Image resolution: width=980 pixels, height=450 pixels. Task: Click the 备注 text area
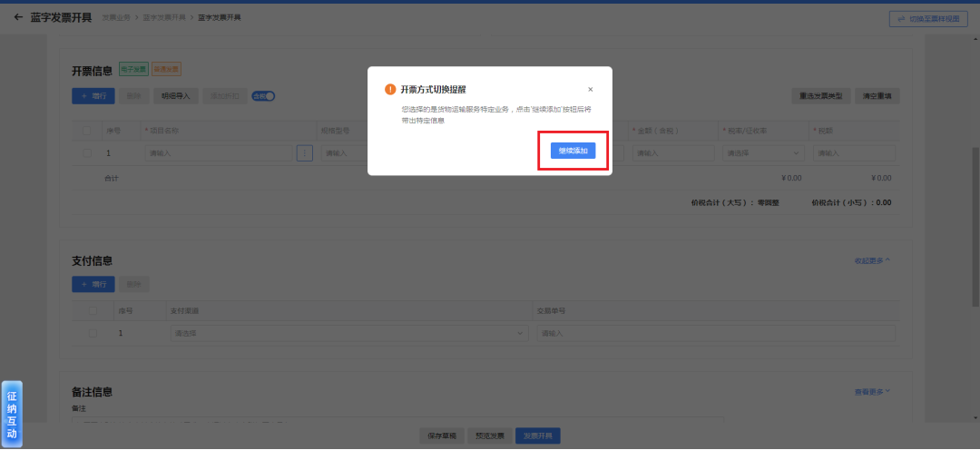pos(397,421)
